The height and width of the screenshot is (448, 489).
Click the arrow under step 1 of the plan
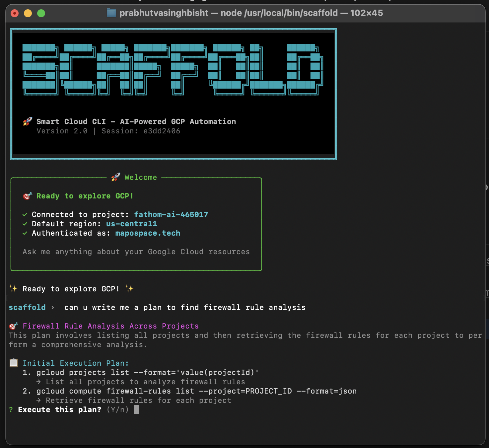[39, 382]
